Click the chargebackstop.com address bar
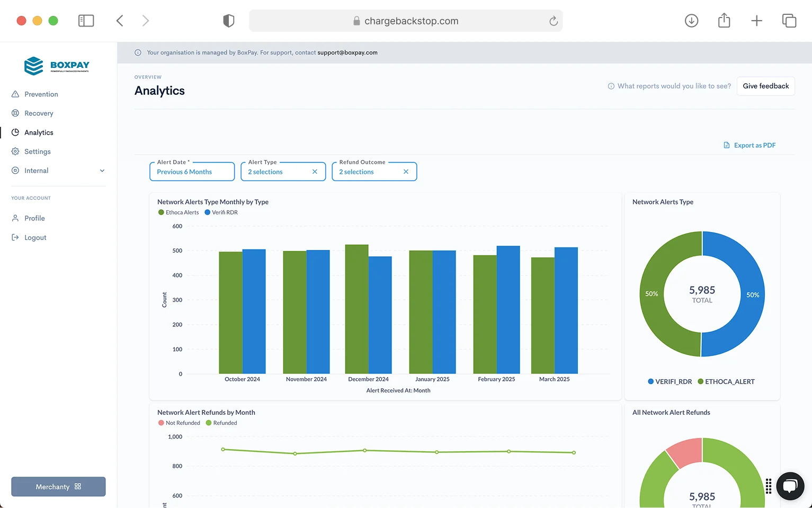812x508 pixels. pos(406,21)
